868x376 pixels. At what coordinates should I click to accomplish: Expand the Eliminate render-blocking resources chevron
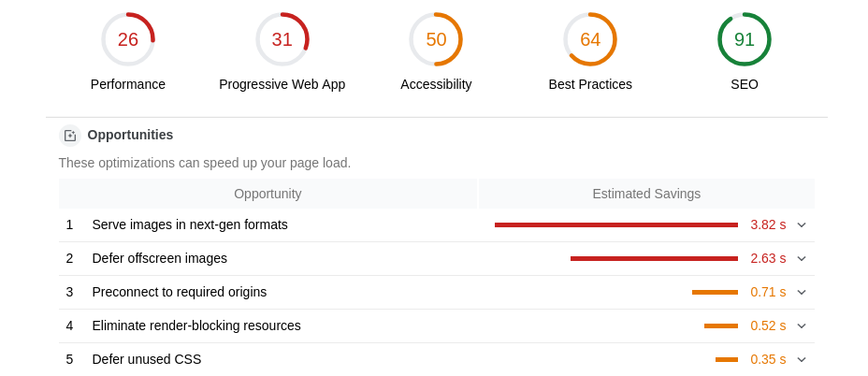[802, 326]
